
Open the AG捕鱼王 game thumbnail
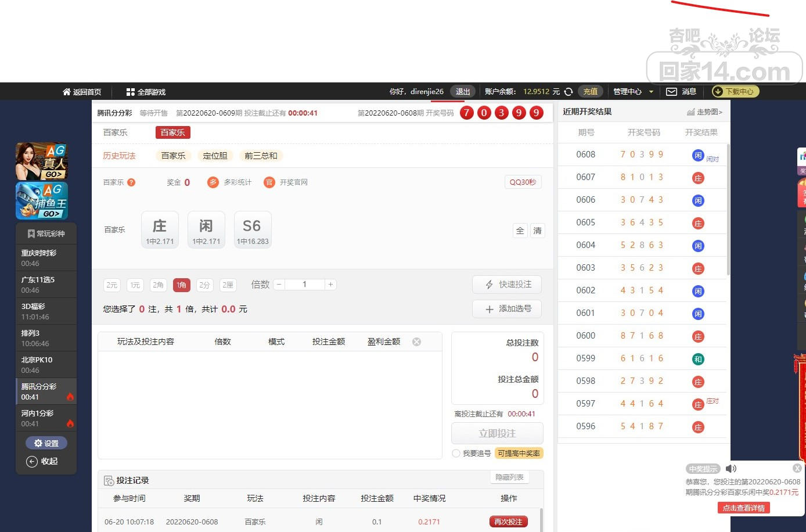click(x=42, y=201)
